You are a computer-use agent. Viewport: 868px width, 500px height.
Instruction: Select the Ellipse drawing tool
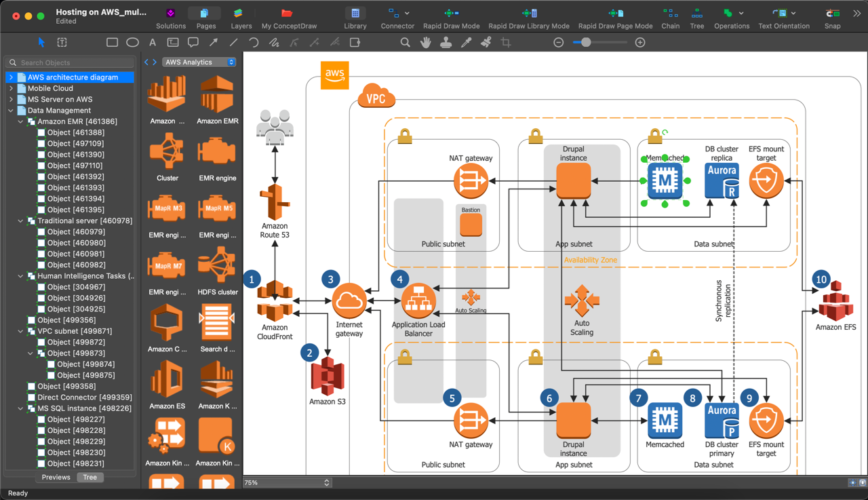[x=132, y=42]
